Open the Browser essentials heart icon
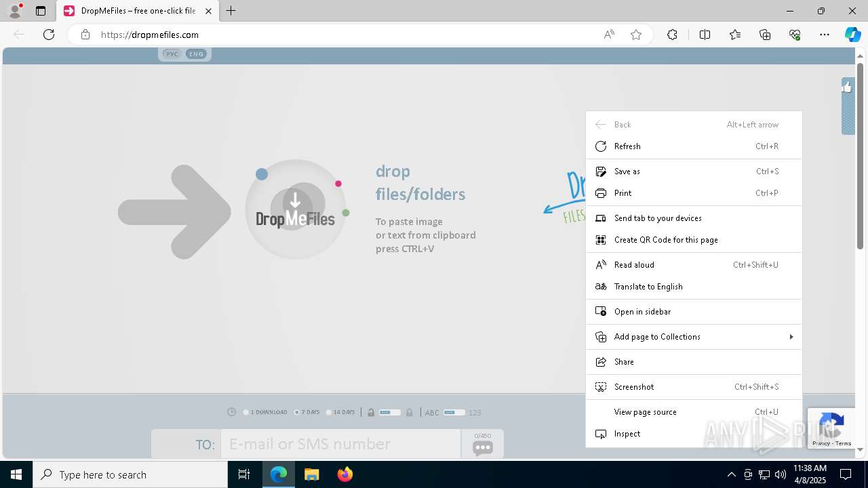This screenshot has height=488, width=868. click(x=795, y=35)
